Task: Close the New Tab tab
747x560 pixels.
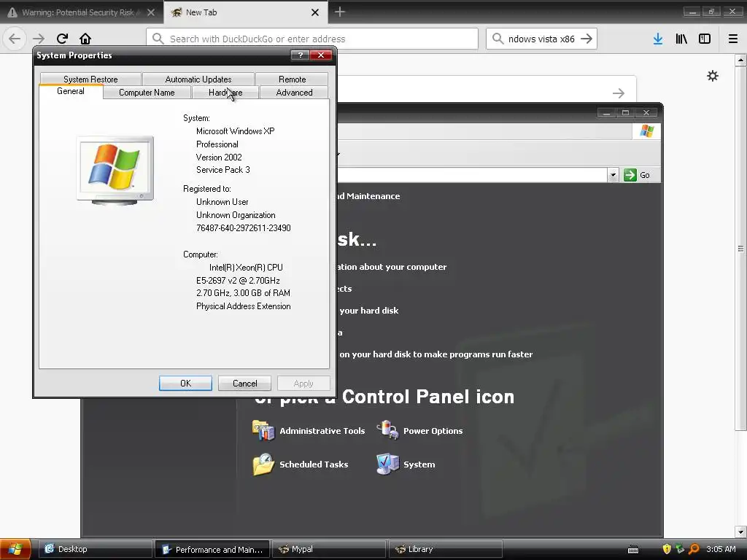Action: pyautogui.click(x=315, y=12)
